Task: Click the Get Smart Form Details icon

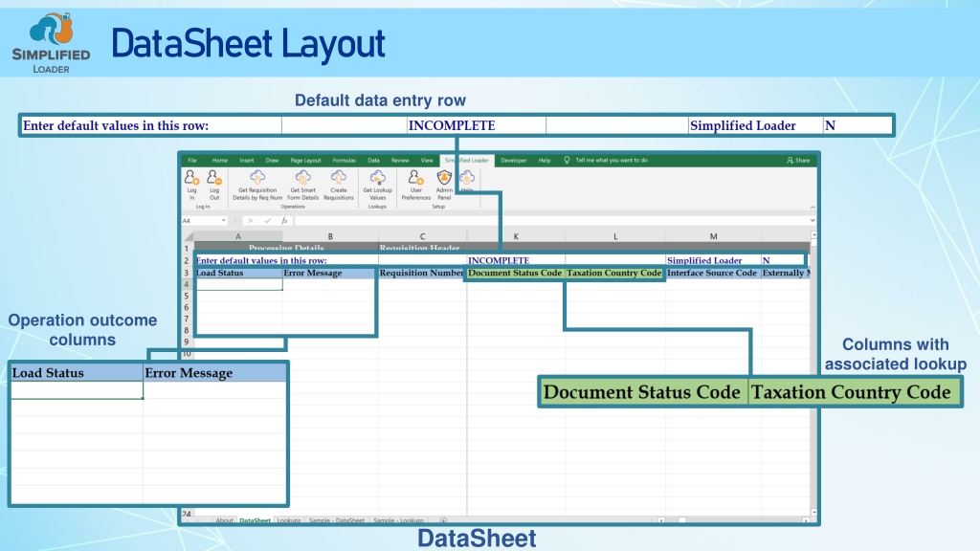Action: (x=303, y=178)
